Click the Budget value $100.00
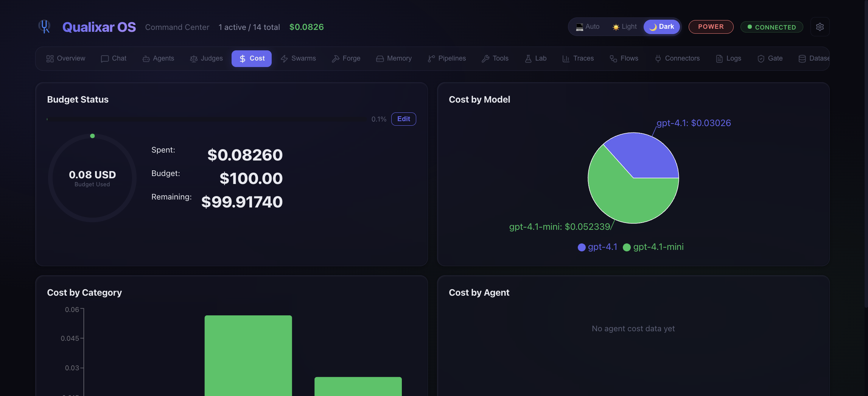 coord(251,178)
